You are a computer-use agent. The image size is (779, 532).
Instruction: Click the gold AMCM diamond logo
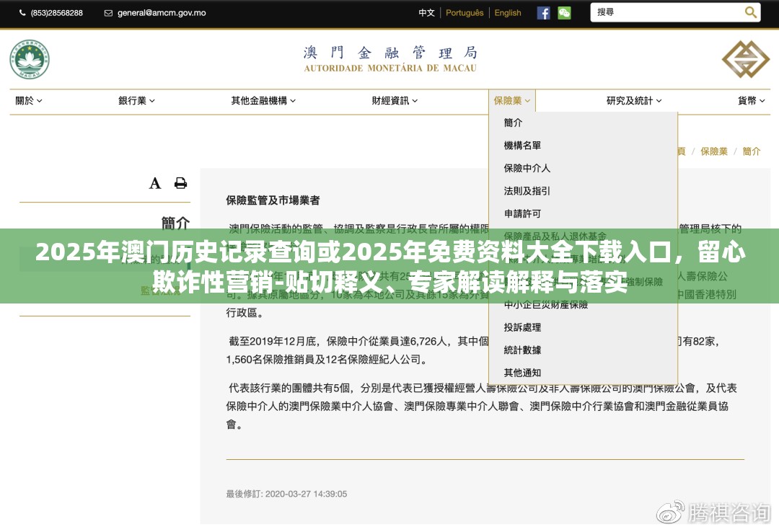tap(745, 59)
